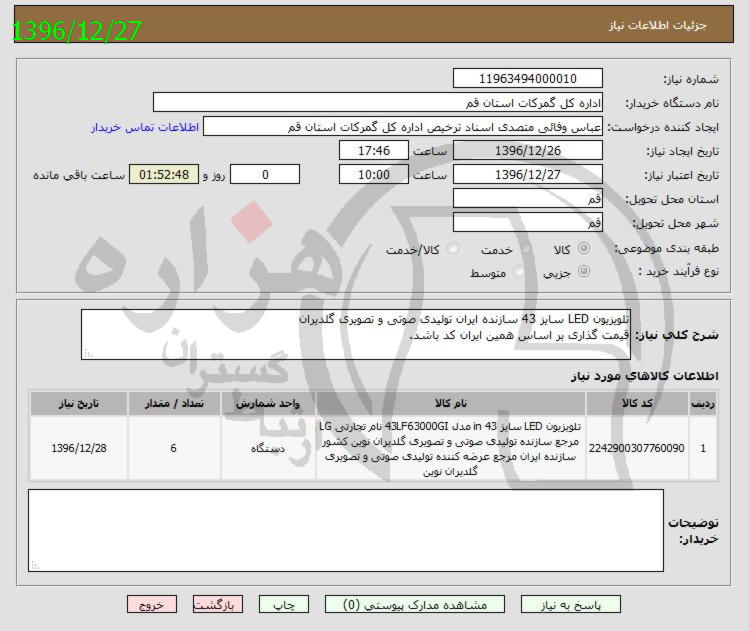Image resolution: width=749 pixels, height=631 pixels.
Task: Click the خروج exit button
Action: point(152,604)
